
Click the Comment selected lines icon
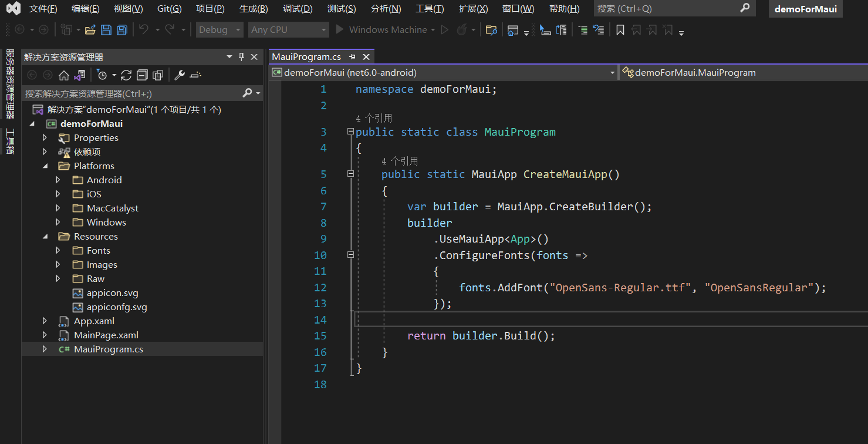[583, 30]
